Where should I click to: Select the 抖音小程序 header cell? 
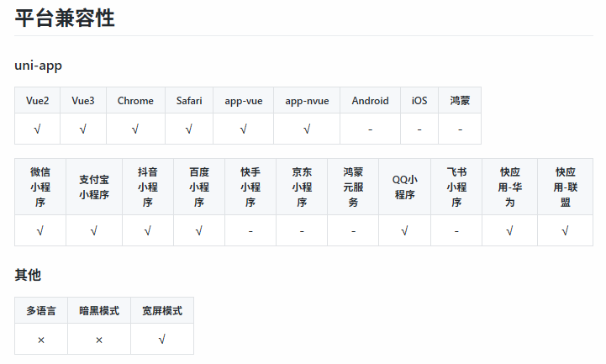point(148,187)
